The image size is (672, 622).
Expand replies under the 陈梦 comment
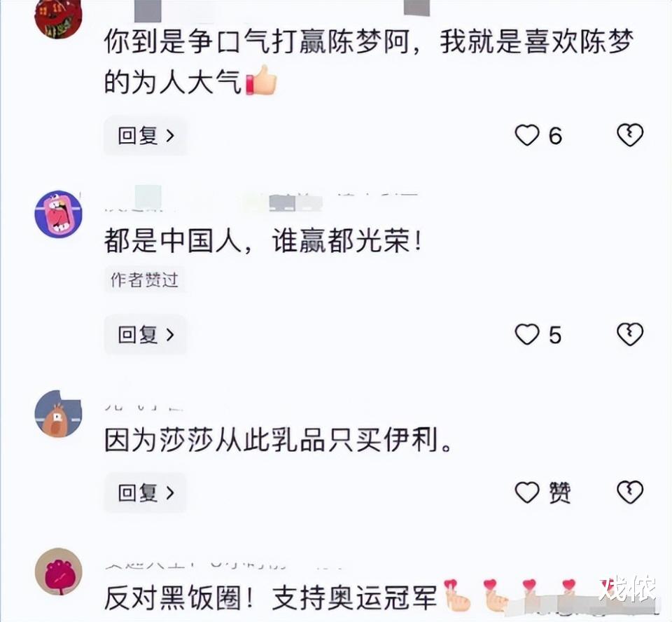pyautogui.click(x=146, y=136)
